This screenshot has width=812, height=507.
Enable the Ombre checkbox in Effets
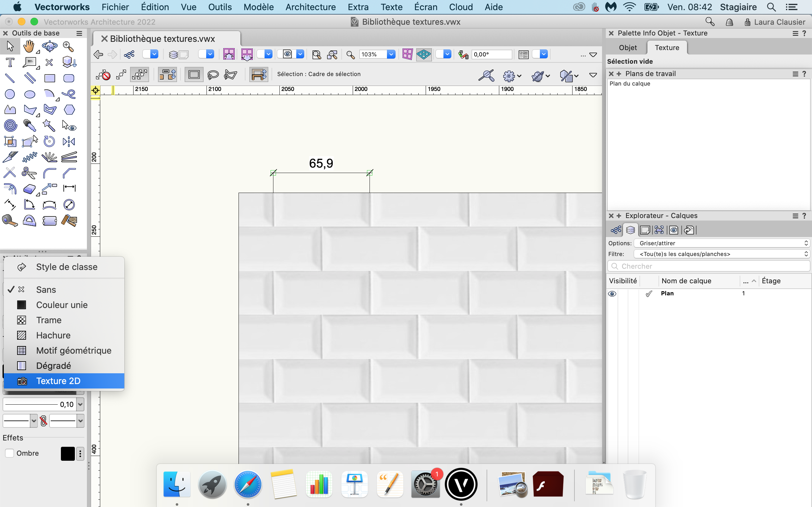10,453
